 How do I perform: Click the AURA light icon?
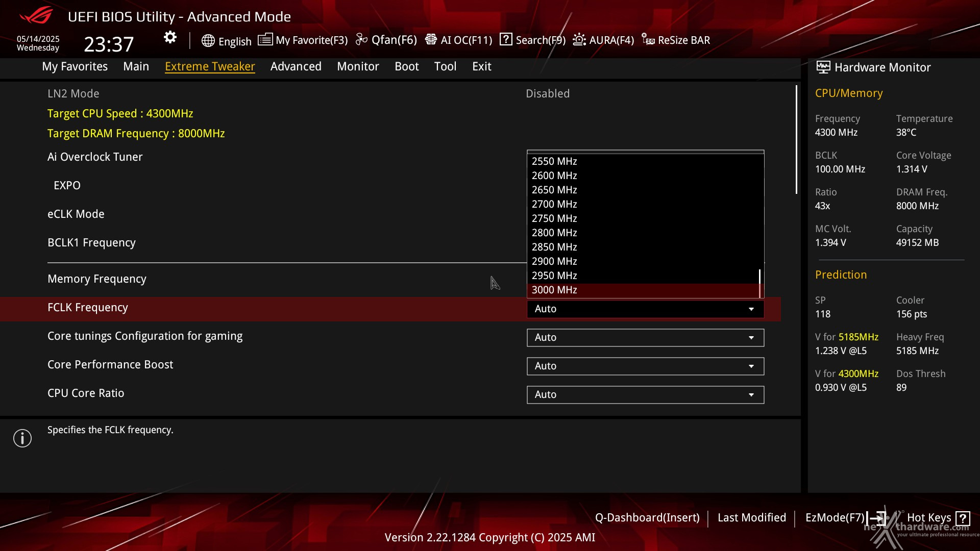[579, 39]
